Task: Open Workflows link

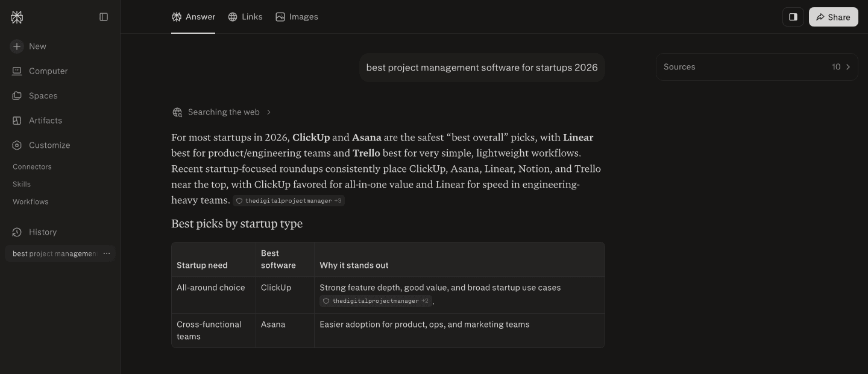Action: (30, 201)
